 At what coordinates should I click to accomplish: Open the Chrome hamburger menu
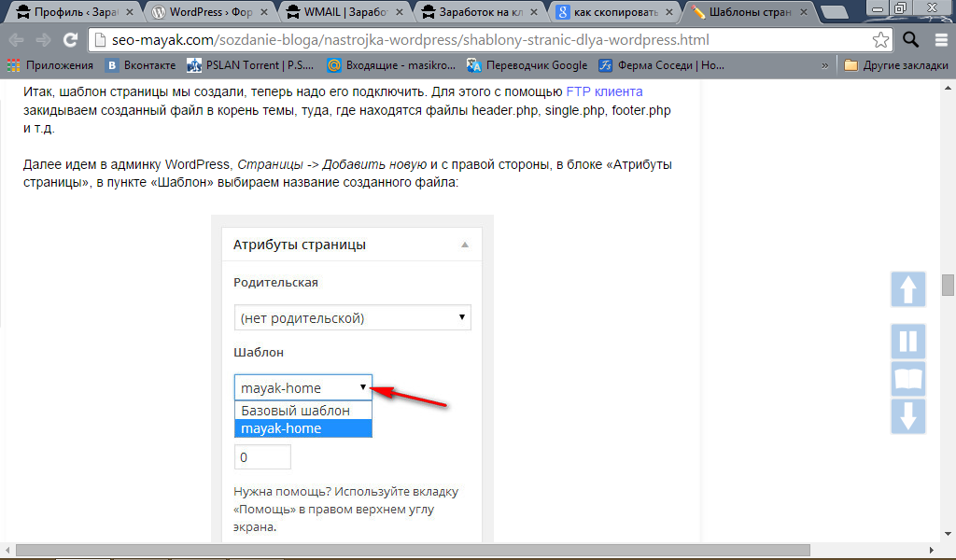pos(941,40)
